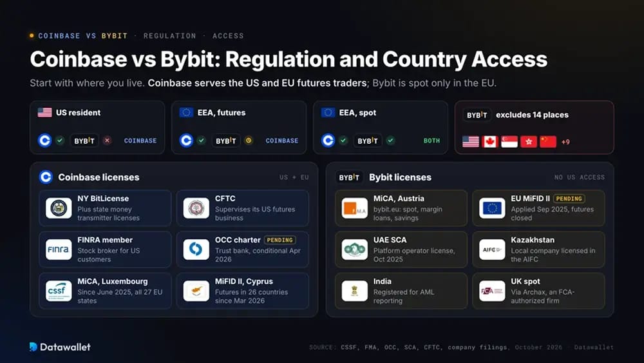The width and height of the screenshot is (644, 363).
Task: Click the Bybit logo in the US resident card
Action: click(84, 141)
